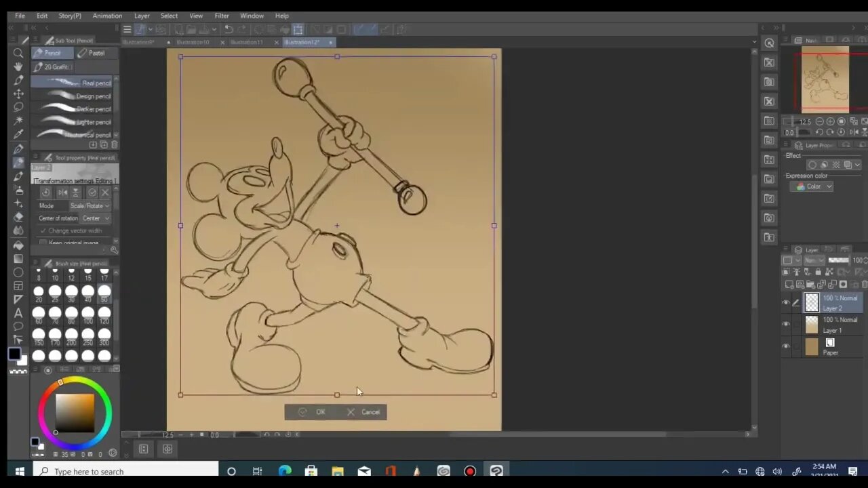The image size is (868, 488).
Task: Click the Redo arrow in command bar
Action: (243, 29)
